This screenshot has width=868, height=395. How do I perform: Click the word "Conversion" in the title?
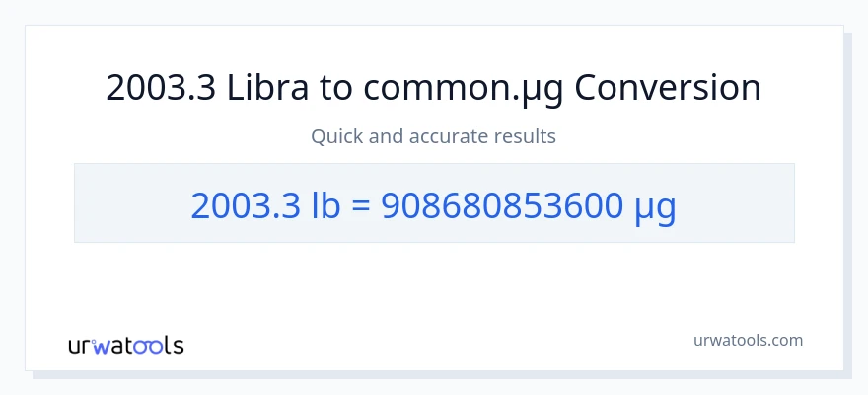click(668, 88)
